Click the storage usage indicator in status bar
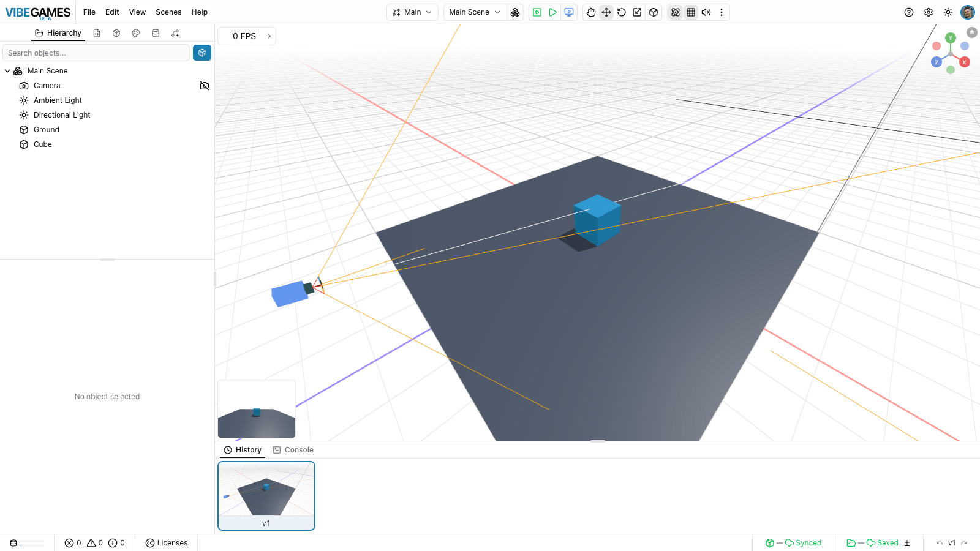Image resolution: width=980 pixels, height=551 pixels. click(x=27, y=543)
